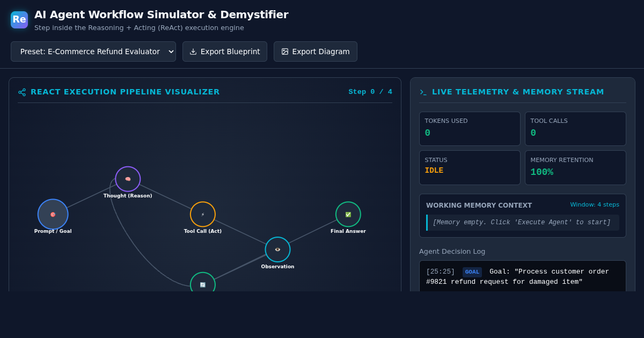The width and height of the screenshot is (644, 338).
Task: Click the Working Memory Context heading
Action: 479,205
